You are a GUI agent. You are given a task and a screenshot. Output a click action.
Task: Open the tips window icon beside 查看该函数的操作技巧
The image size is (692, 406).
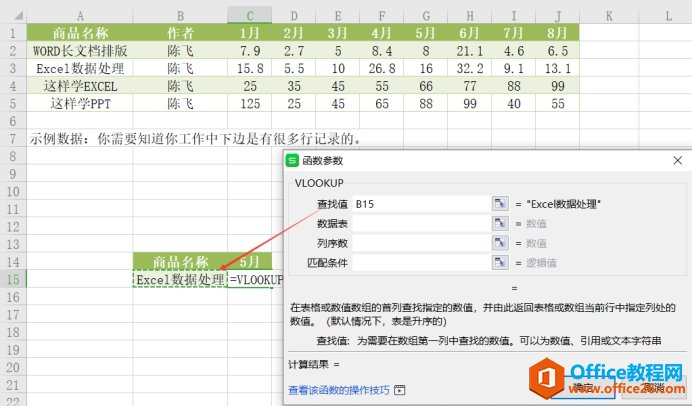click(x=399, y=390)
